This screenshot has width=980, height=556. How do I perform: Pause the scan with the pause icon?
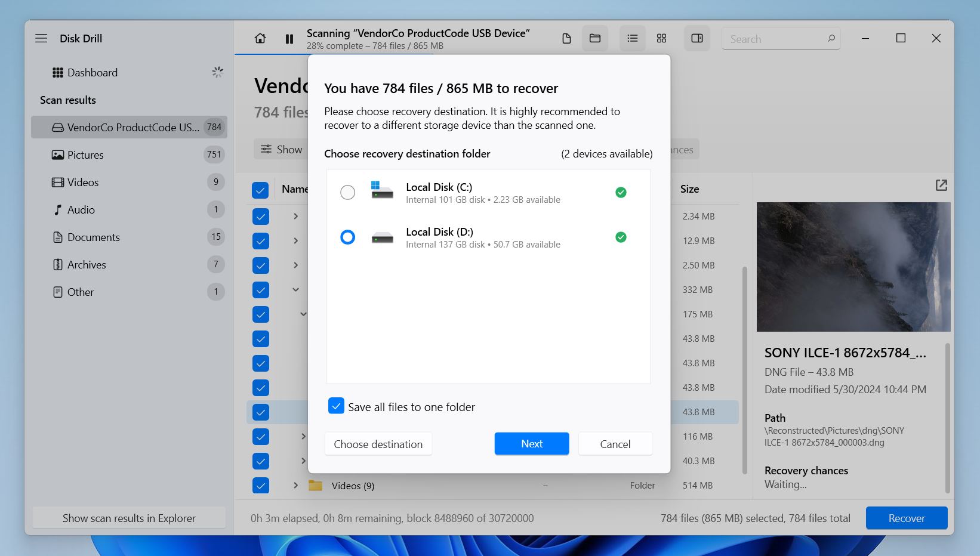tap(289, 39)
